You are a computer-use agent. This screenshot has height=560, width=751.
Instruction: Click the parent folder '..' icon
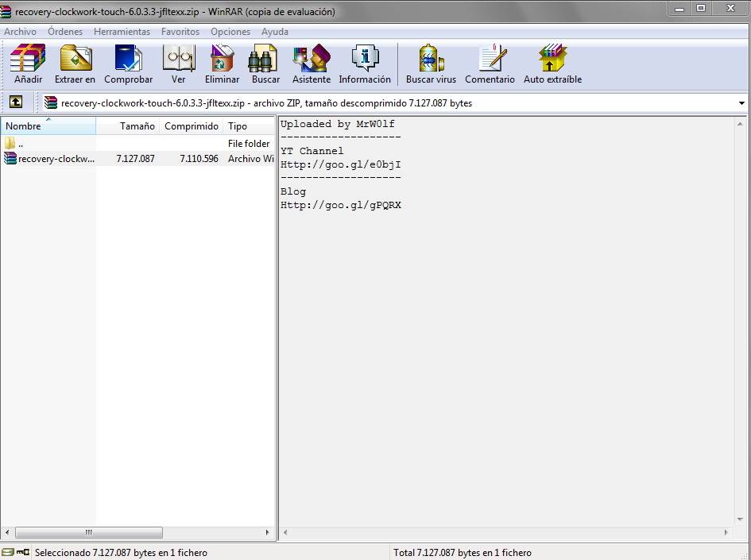click(x=10, y=143)
